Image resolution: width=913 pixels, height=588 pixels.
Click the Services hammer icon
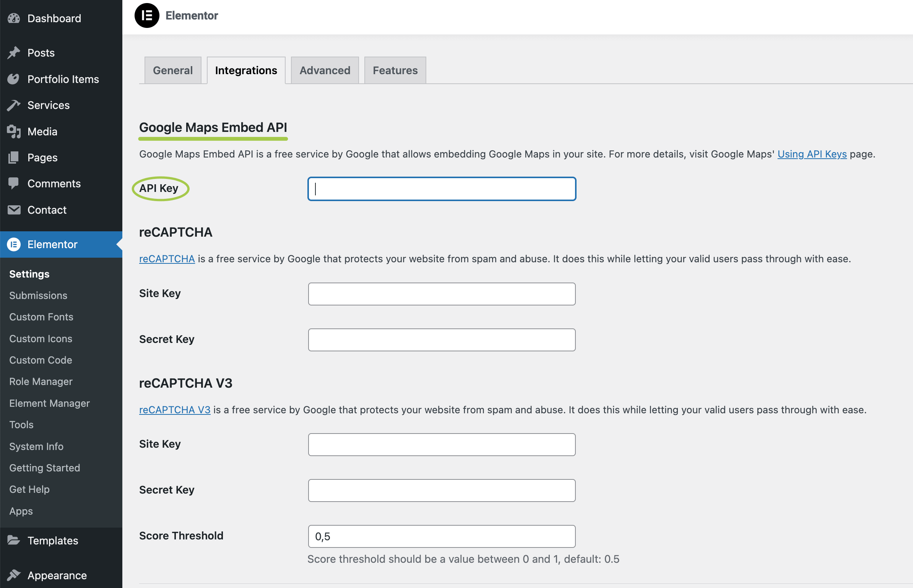(x=14, y=105)
